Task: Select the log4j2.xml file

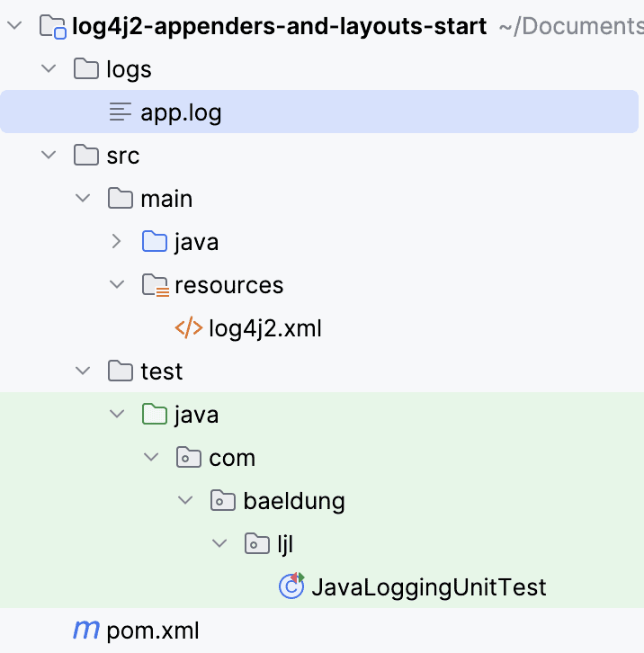Action: pos(264,328)
